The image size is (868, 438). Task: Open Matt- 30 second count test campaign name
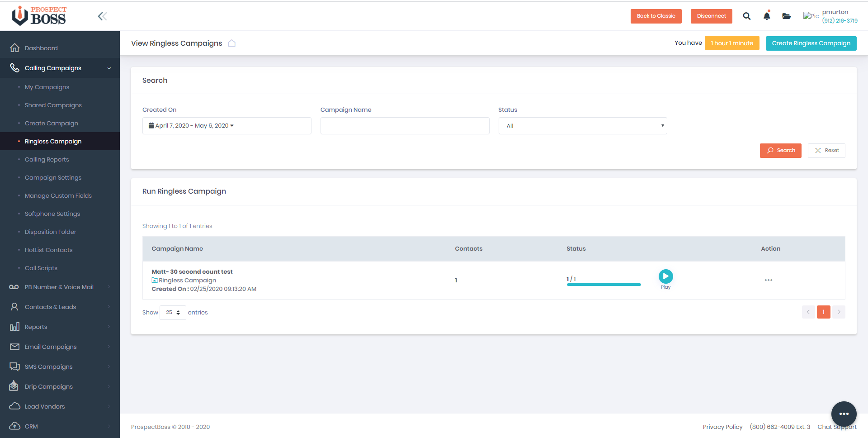(x=192, y=271)
